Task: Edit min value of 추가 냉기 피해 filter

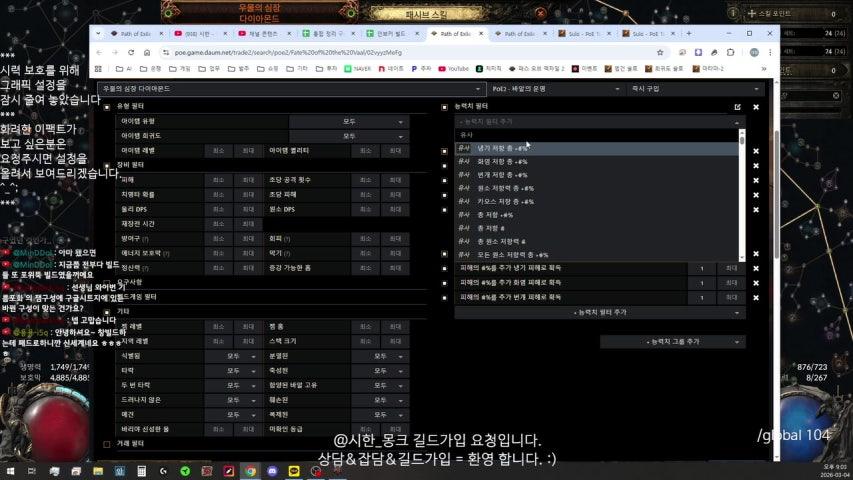Action: click(702, 268)
